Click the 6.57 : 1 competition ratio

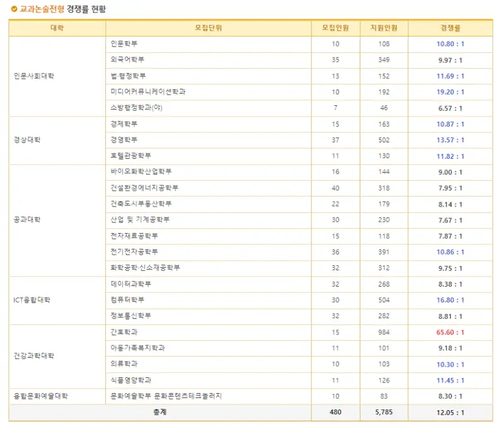[x=450, y=108]
